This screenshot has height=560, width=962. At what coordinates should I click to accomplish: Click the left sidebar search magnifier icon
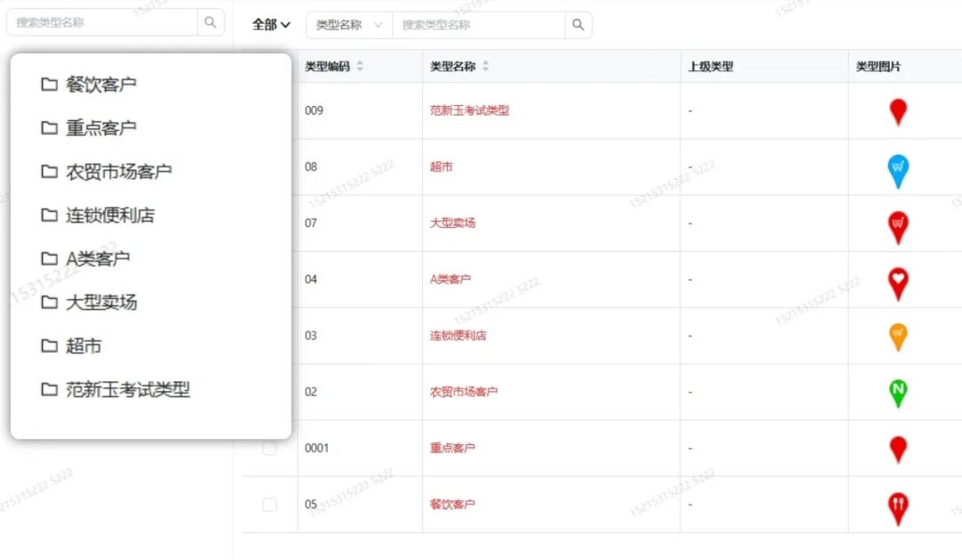coord(210,22)
